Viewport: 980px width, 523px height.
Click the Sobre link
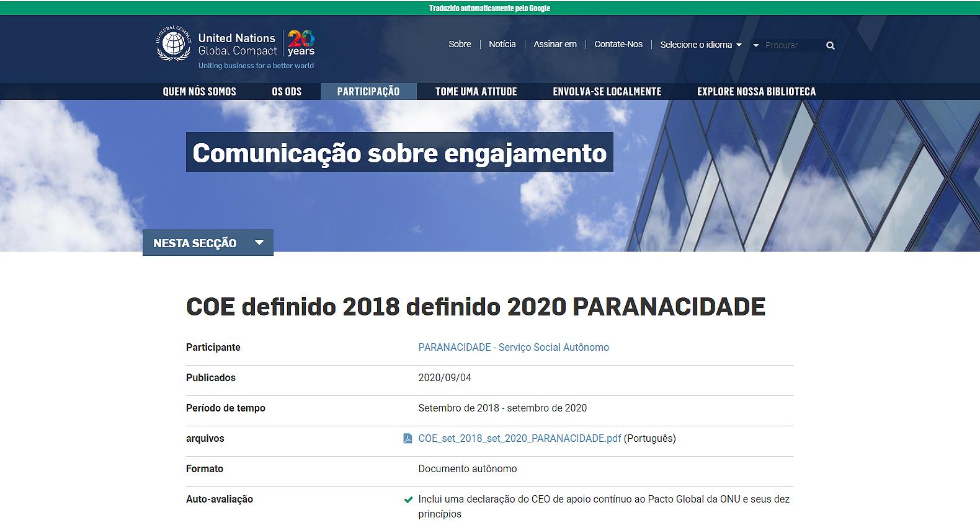pos(460,44)
